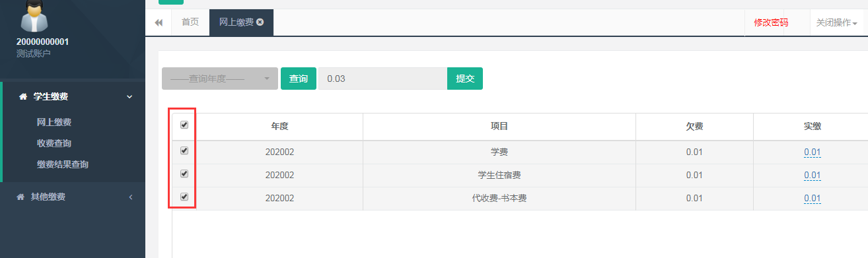868x258 pixels.
Task: Open the 查询年度 dropdown
Action: coord(220,79)
